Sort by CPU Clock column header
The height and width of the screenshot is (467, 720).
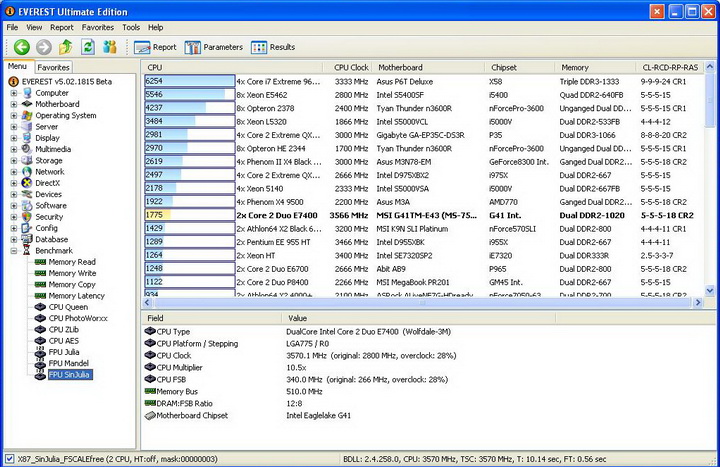click(x=350, y=68)
